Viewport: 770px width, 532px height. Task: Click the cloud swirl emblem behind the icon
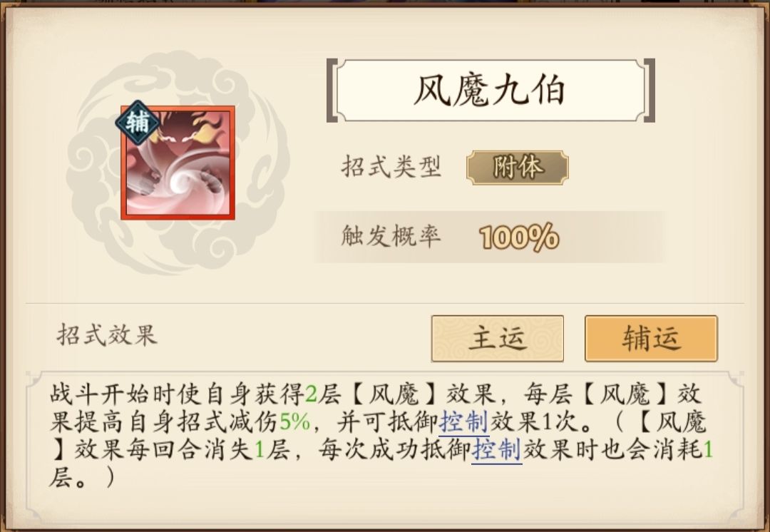(178, 163)
